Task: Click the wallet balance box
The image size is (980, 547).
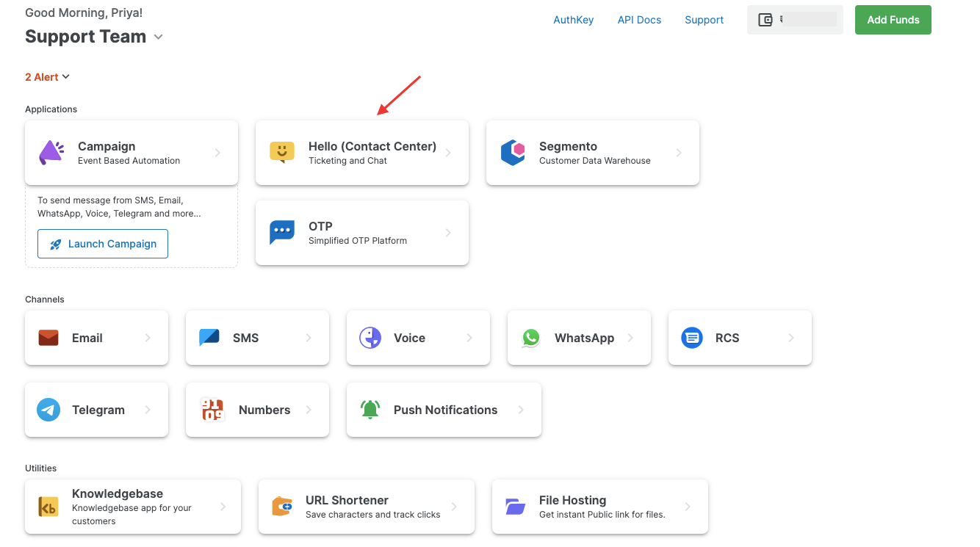Action: pyautogui.click(x=795, y=20)
